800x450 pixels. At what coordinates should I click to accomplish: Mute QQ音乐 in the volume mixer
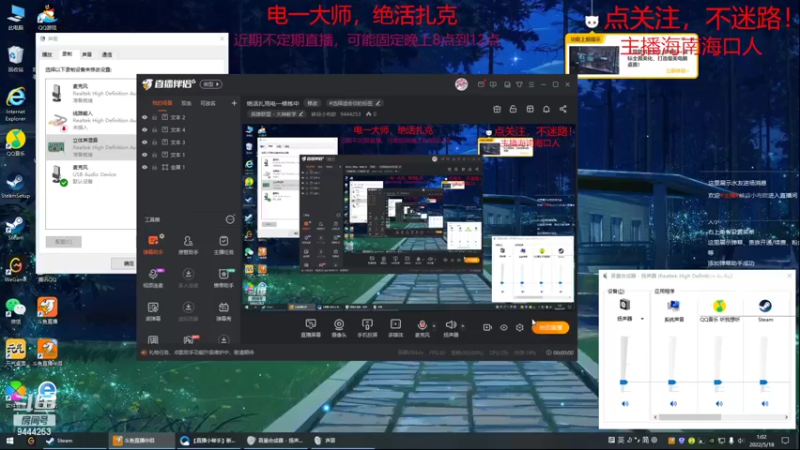click(x=719, y=404)
